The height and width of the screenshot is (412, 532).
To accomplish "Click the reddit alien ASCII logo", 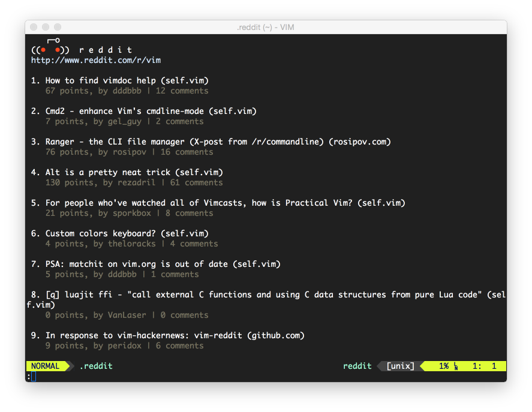I will point(50,46).
